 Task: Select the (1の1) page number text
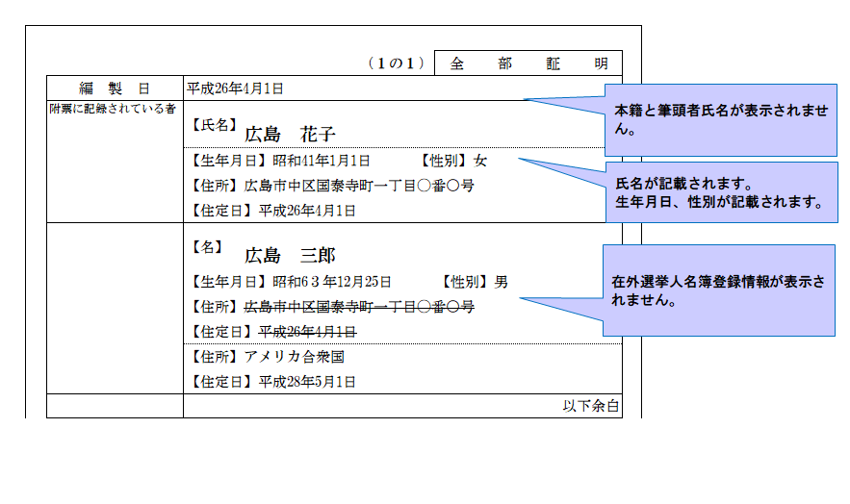396,64
